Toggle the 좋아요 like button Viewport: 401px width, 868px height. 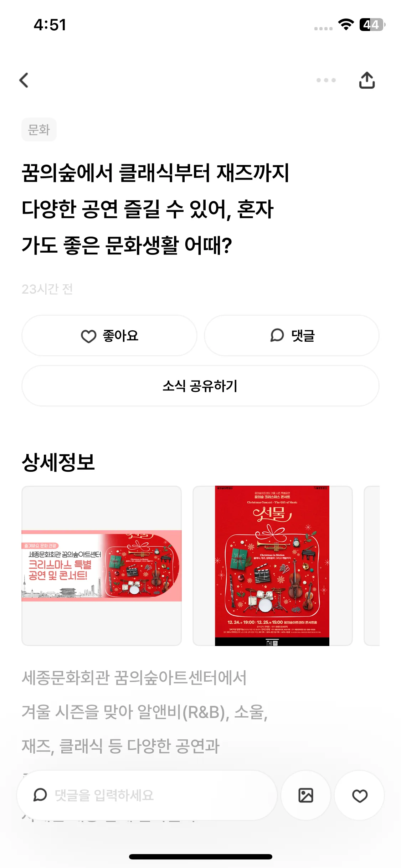click(x=109, y=335)
